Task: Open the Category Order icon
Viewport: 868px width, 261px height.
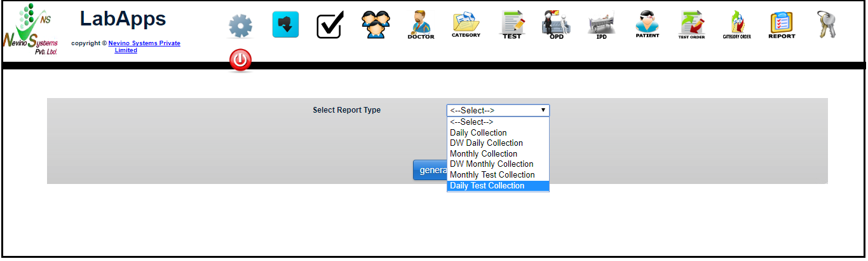Action: (736, 25)
